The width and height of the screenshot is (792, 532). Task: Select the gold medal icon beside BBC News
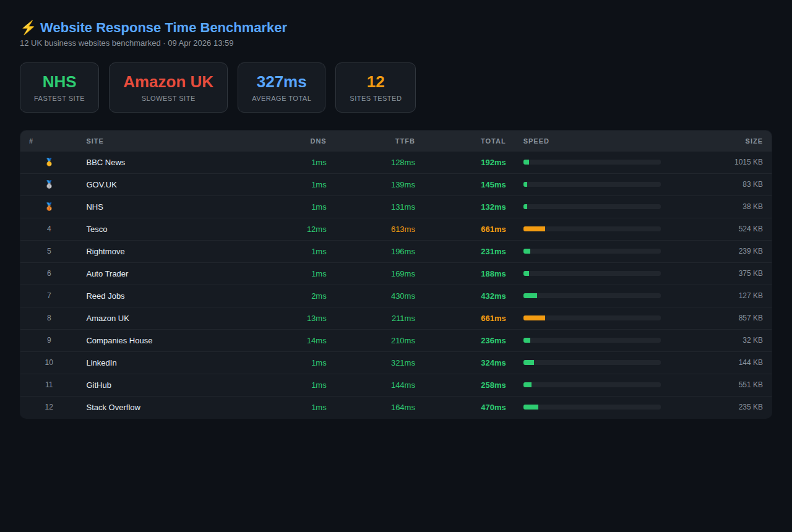coord(49,162)
